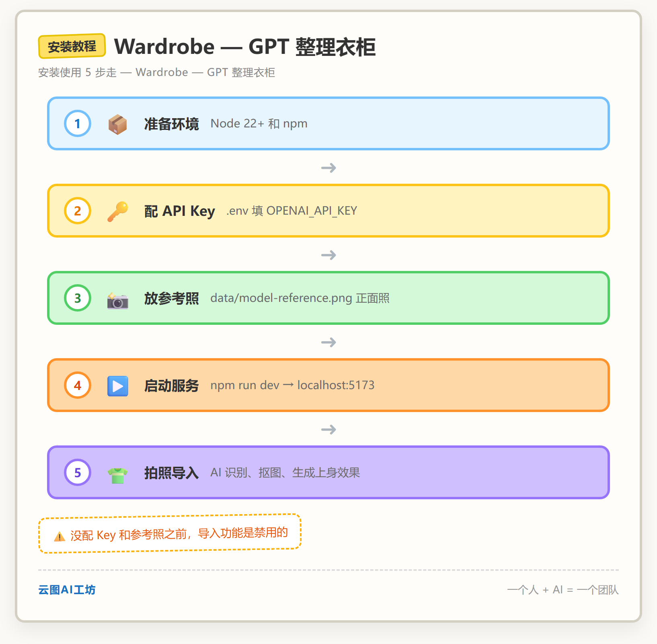Viewport: 657px width, 644px height.
Task: Click the text 'AI 识别、抠图、生成上身效果'
Action: [x=285, y=472]
